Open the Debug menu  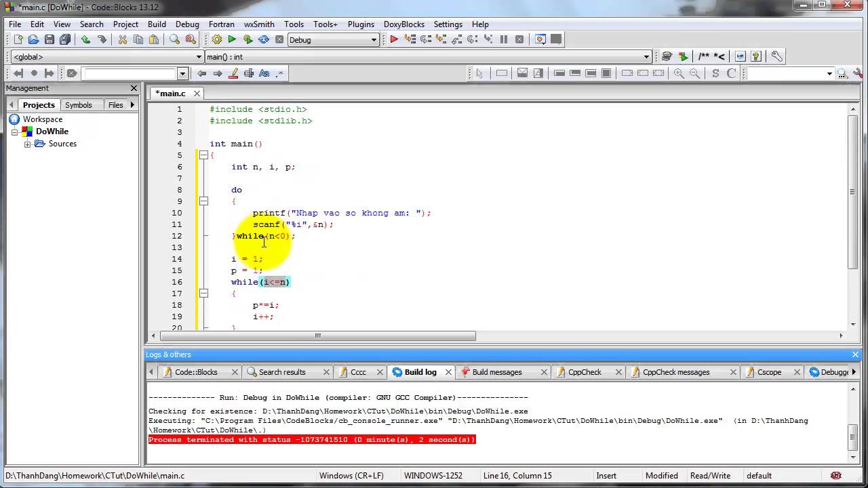coord(187,24)
